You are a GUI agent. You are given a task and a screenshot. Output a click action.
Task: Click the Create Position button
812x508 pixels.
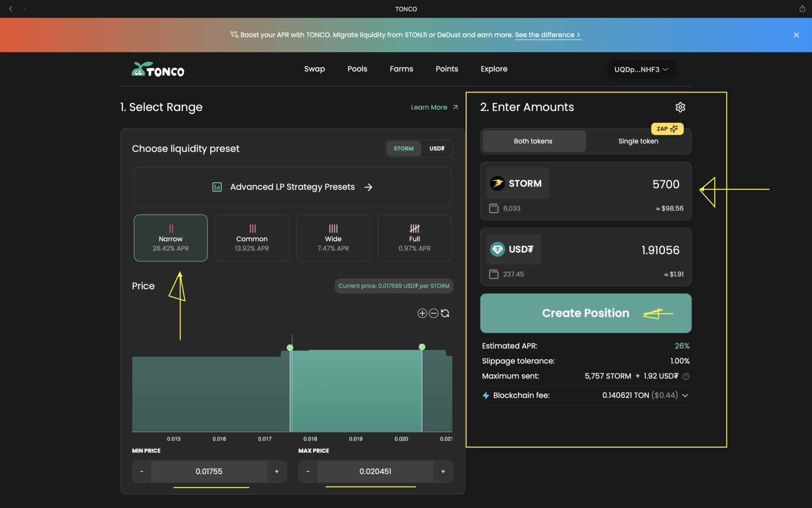585,313
